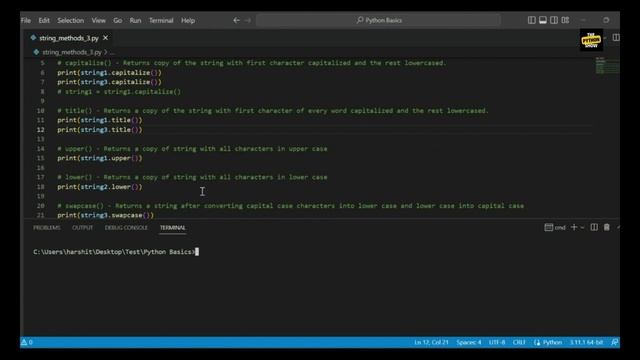This screenshot has height=360, width=640.
Task: Open the Selection menu
Action: [71, 20]
